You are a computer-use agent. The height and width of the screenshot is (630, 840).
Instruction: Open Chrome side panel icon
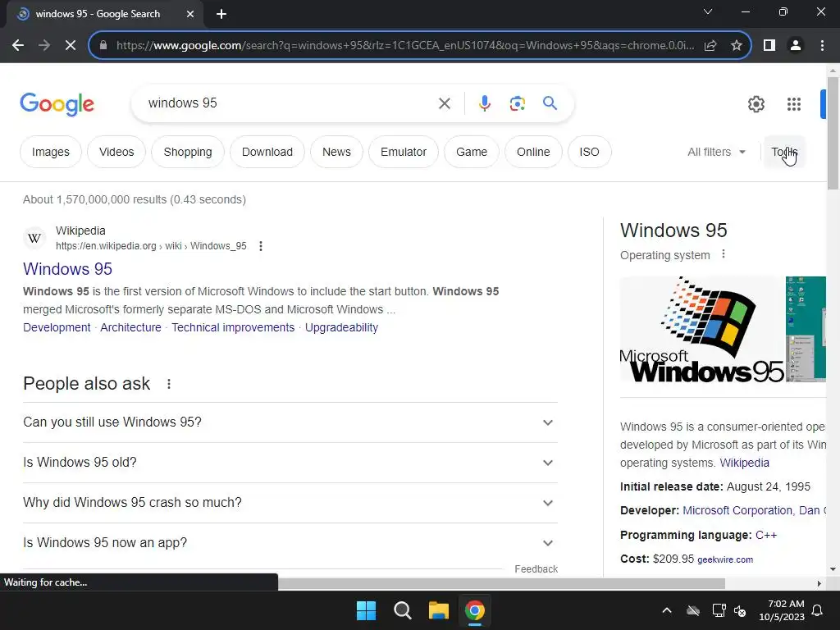click(x=769, y=46)
